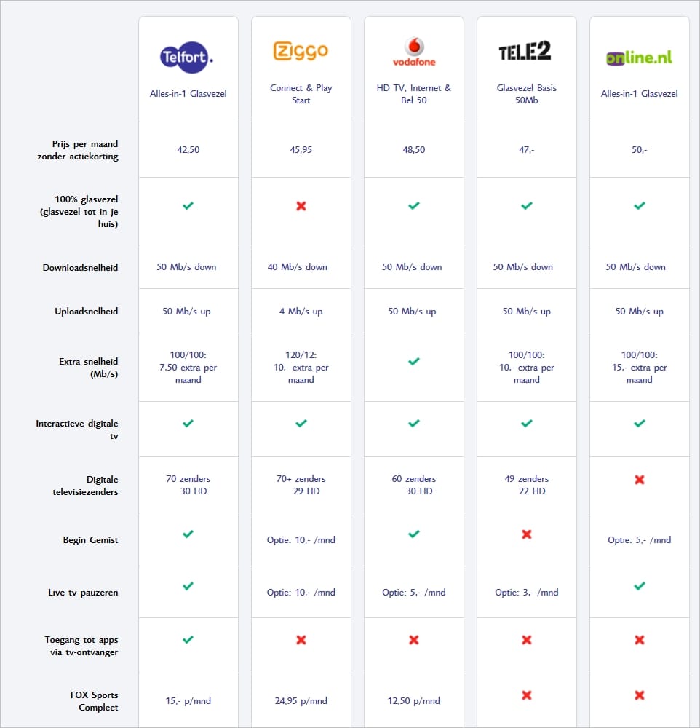Click the Telfort logo
The width and height of the screenshot is (700, 728).
pos(188,55)
